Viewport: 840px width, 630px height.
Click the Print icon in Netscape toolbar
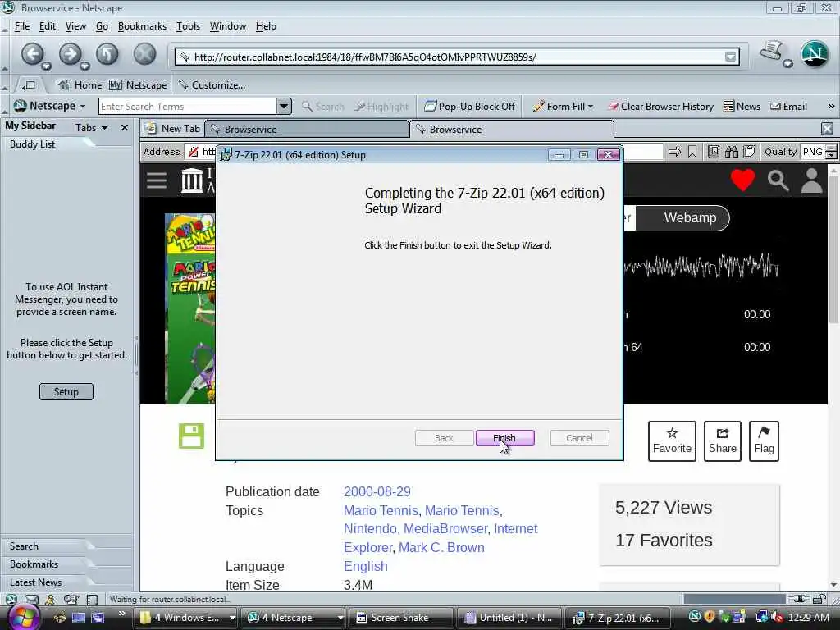(x=771, y=51)
